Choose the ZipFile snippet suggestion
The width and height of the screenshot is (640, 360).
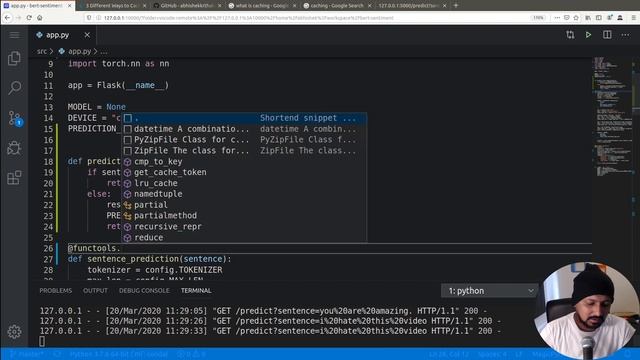244,151
